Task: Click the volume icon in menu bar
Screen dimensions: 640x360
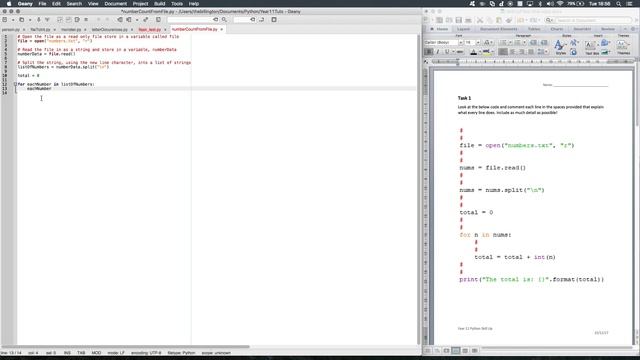Action: pos(550,4)
